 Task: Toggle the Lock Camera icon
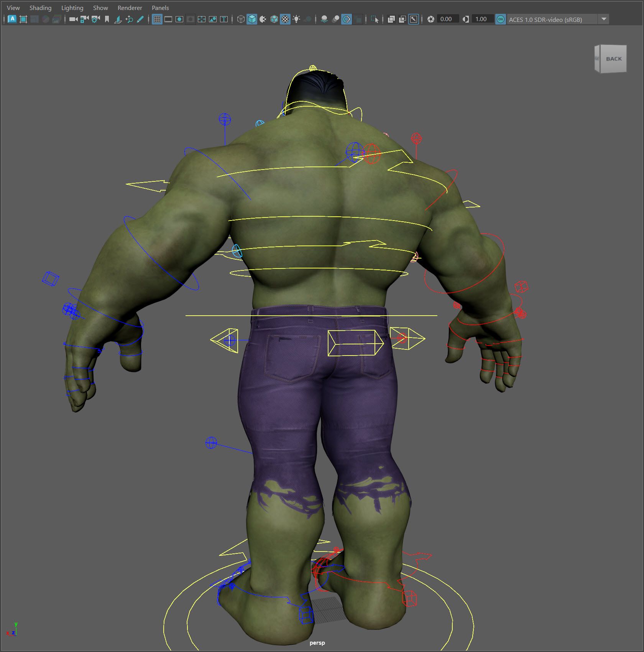[x=85, y=19]
